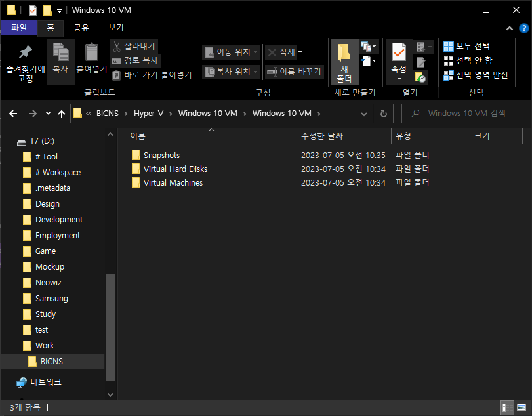Click the History icon in the Open group
The width and height of the screenshot is (532, 416).
[420, 77]
